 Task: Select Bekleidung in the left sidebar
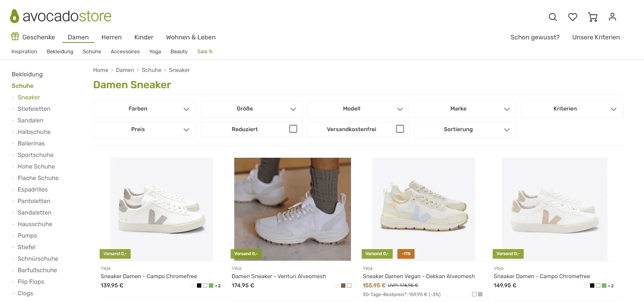pos(27,74)
